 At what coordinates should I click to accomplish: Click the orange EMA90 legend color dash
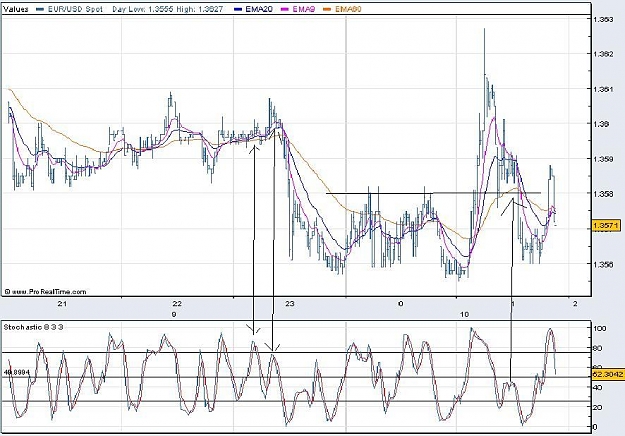click(x=328, y=9)
